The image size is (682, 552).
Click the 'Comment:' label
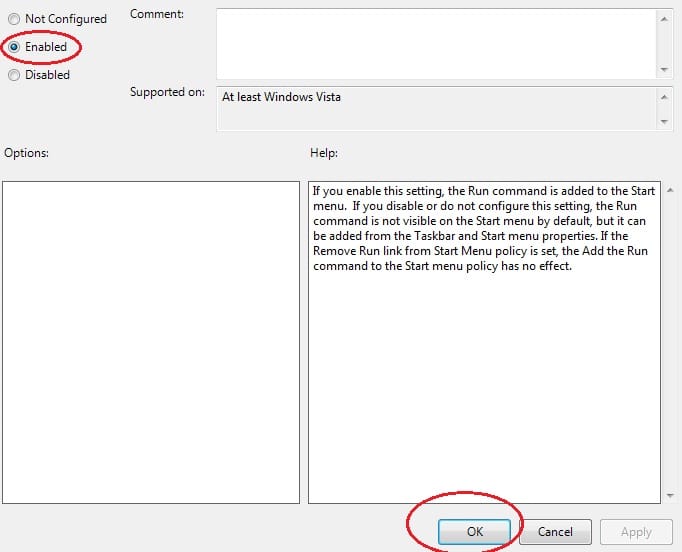click(x=157, y=14)
